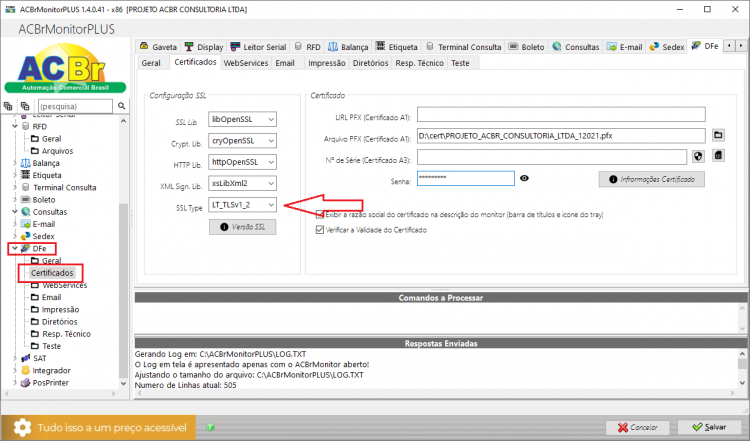Screen dimensions: 750x441
Task: Open Balança node icon in tree
Action: click(25, 163)
